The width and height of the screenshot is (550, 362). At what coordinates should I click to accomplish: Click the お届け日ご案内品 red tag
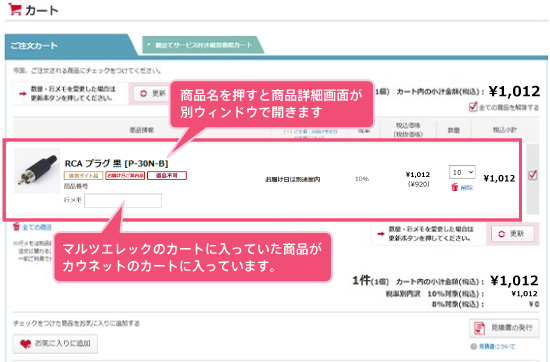coord(125,175)
